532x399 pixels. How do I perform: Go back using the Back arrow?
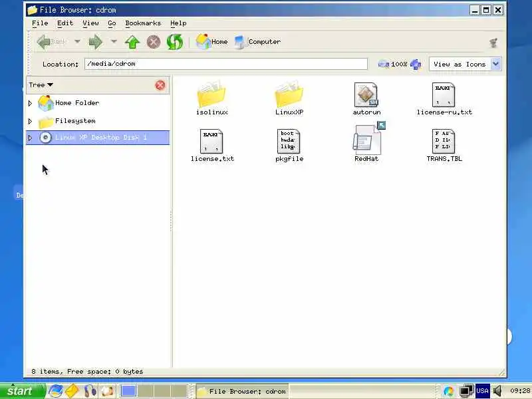click(51, 42)
